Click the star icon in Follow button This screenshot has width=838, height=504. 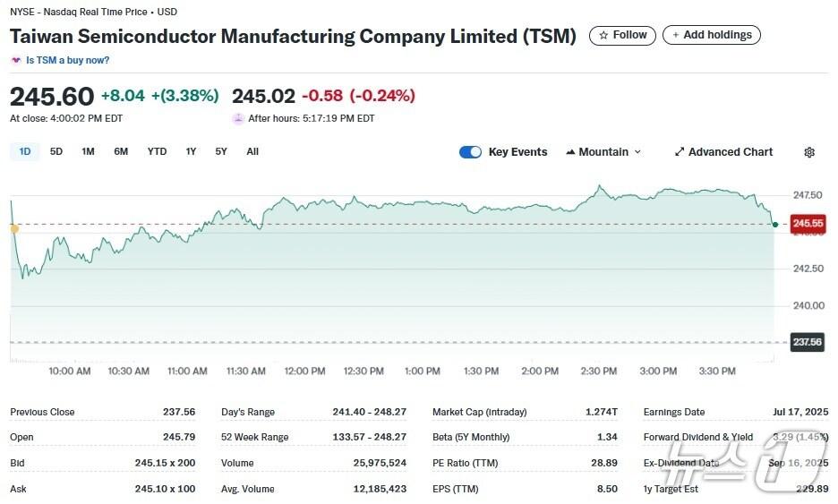[604, 36]
